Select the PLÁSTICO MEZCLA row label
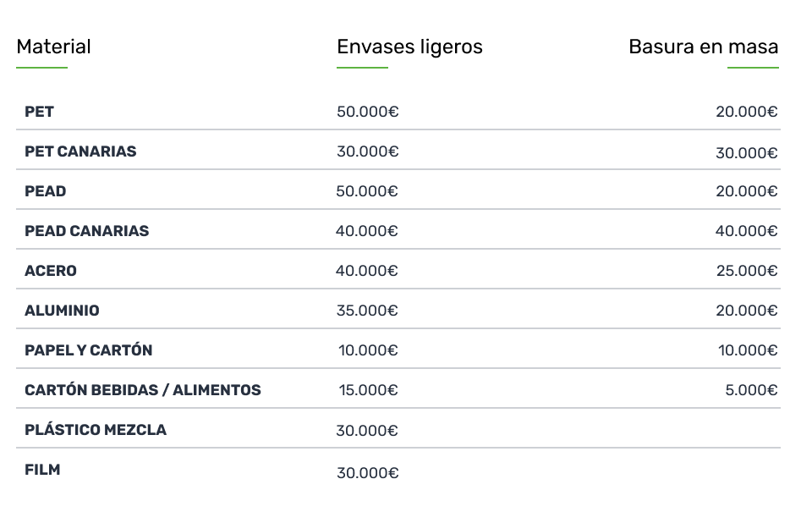This screenshot has width=812, height=523. 96,430
